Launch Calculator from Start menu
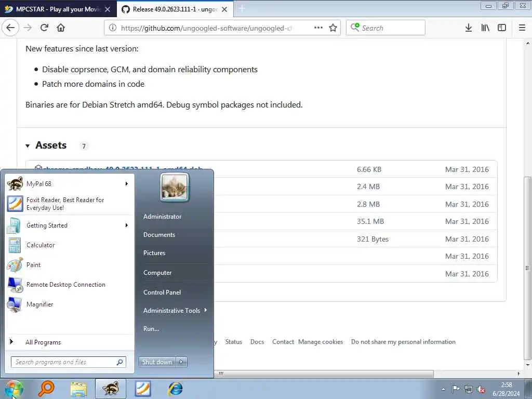The height and width of the screenshot is (399, 532). pyautogui.click(x=70, y=245)
